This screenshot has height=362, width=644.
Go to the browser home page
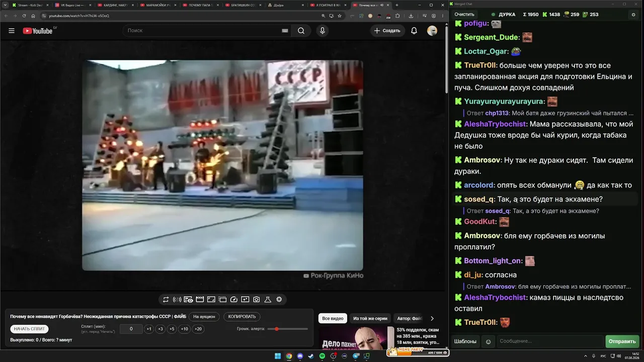click(33, 16)
